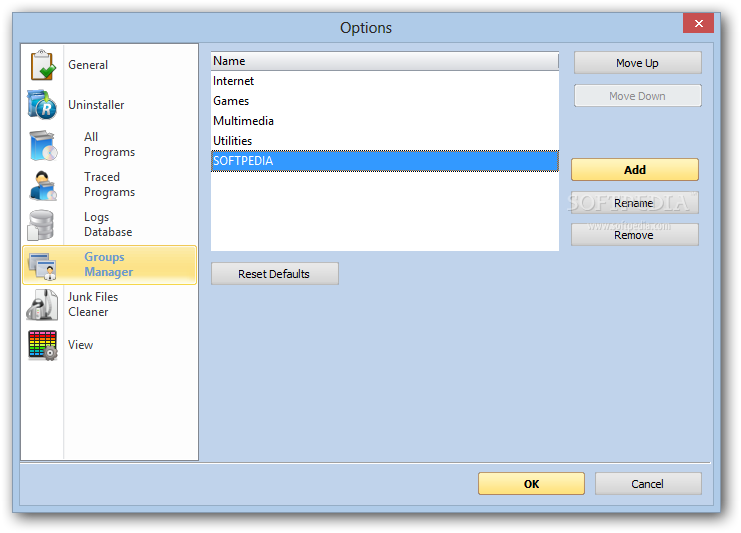Click the Junk Files Cleaner icon
The image size is (741, 533).
42,305
